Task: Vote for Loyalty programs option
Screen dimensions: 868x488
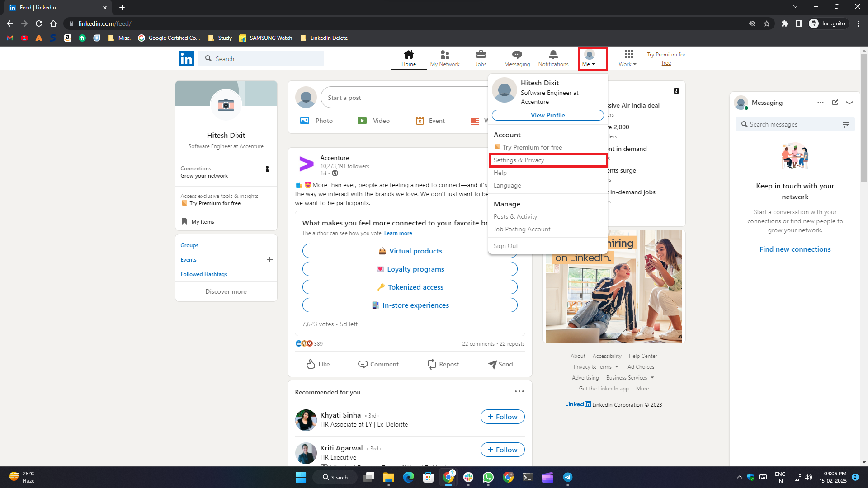Action: click(x=410, y=269)
